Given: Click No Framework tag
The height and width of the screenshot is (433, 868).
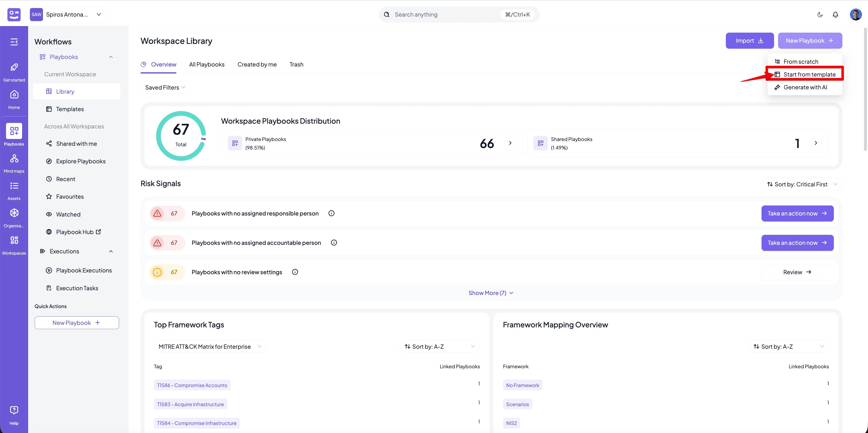Looking at the screenshot, I should click(522, 385).
